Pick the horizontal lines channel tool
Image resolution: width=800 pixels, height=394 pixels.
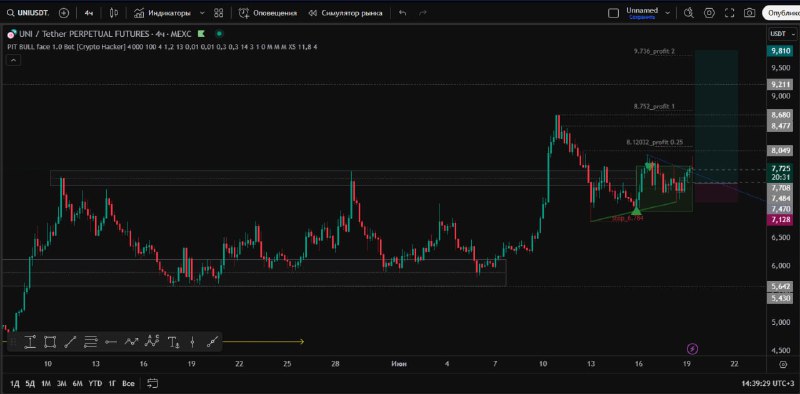[91, 342]
